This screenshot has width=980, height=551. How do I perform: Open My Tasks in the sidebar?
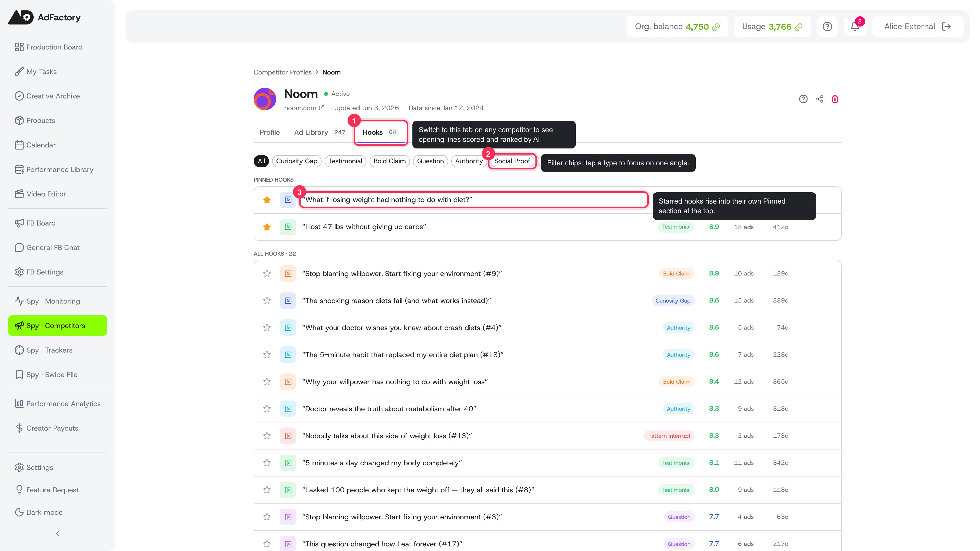57,71
